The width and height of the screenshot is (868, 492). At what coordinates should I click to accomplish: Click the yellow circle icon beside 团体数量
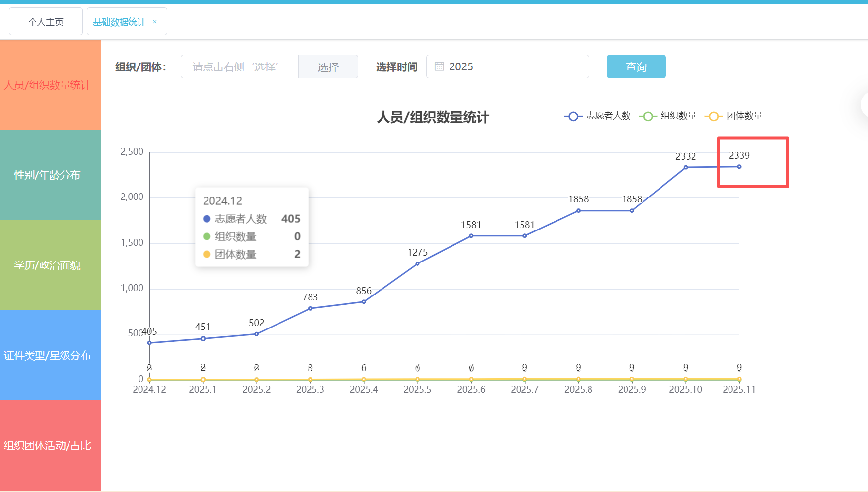pyautogui.click(x=713, y=116)
